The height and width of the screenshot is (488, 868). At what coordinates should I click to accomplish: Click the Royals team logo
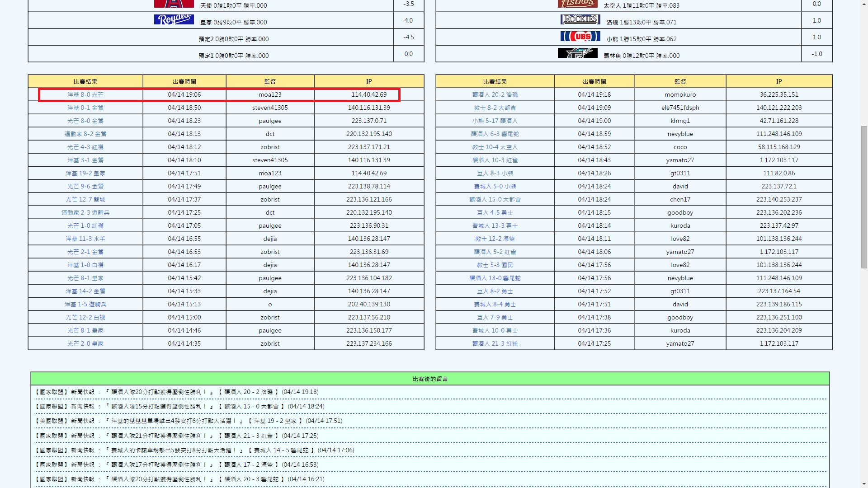(x=174, y=20)
